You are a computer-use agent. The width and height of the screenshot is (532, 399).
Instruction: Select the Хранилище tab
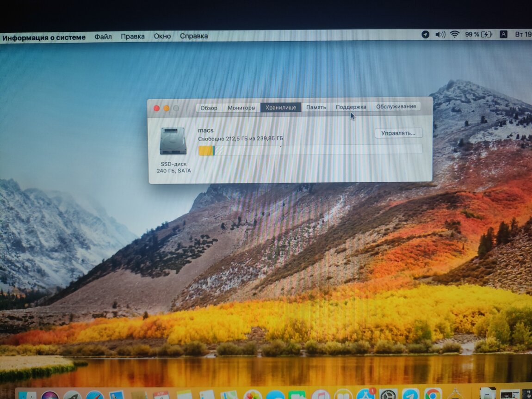[281, 107]
